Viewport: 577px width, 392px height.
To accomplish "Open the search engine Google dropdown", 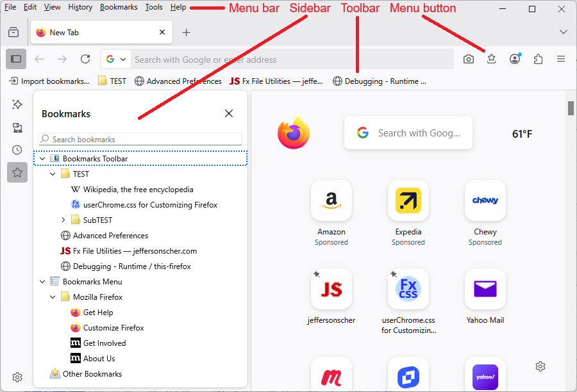I will pyautogui.click(x=116, y=59).
